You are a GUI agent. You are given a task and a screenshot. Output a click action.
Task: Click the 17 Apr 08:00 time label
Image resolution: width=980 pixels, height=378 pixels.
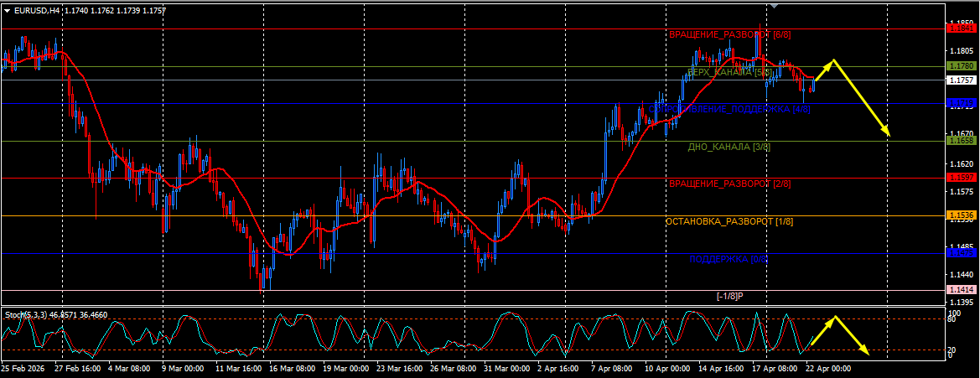(775, 369)
